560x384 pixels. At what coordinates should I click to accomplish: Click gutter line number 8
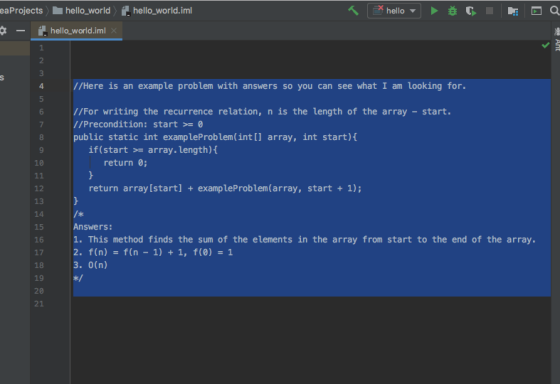[x=41, y=137]
